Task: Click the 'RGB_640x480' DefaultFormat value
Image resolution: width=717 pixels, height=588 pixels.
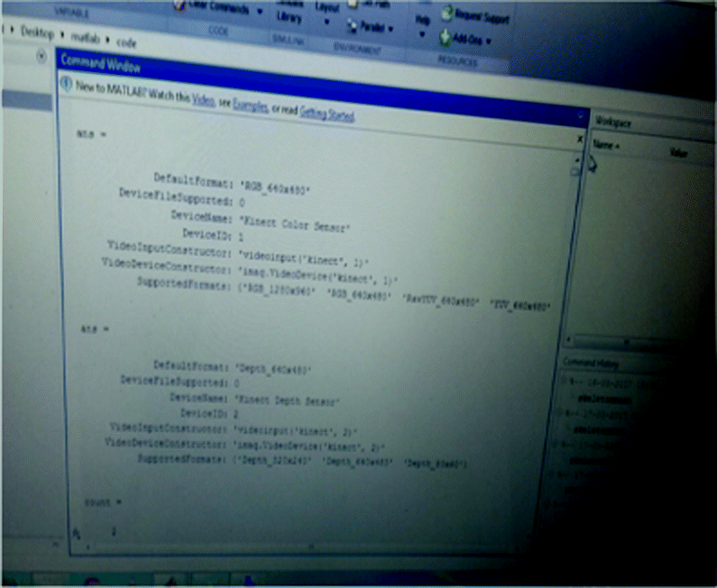Action: point(275,187)
